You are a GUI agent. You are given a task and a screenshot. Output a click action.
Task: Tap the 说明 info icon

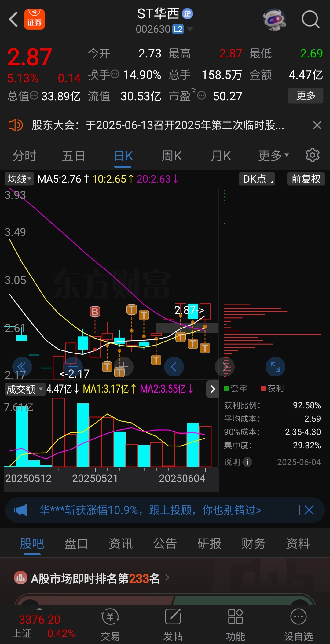pyautogui.click(x=247, y=462)
